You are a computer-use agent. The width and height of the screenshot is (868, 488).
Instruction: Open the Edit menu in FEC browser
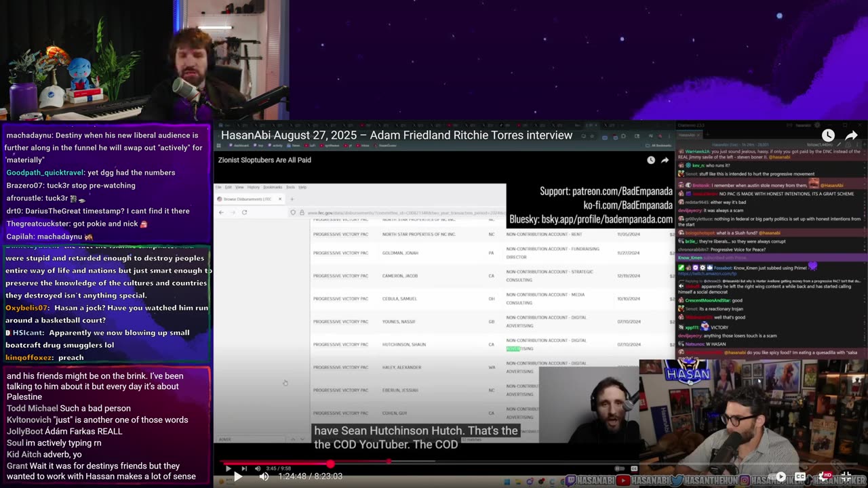coord(229,187)
